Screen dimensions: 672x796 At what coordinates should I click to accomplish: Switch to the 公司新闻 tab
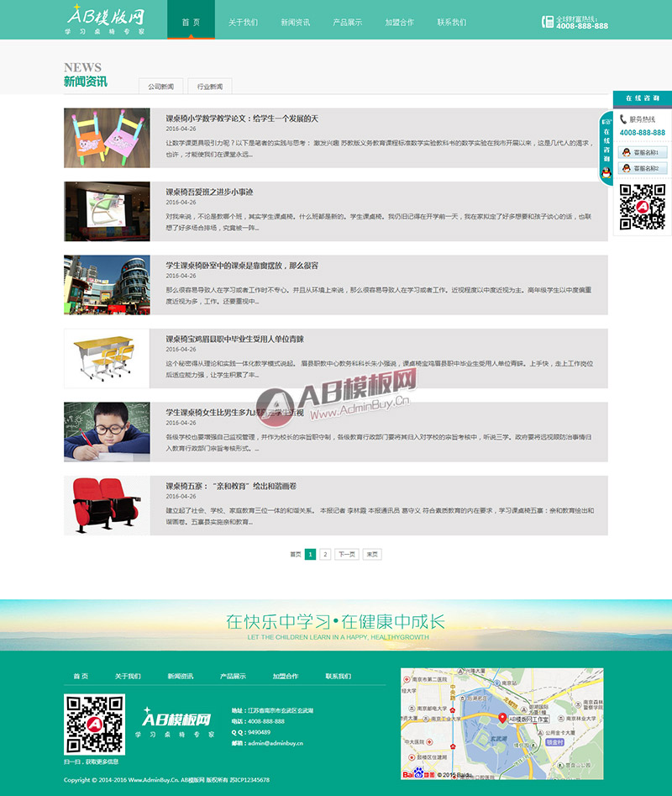160,86
